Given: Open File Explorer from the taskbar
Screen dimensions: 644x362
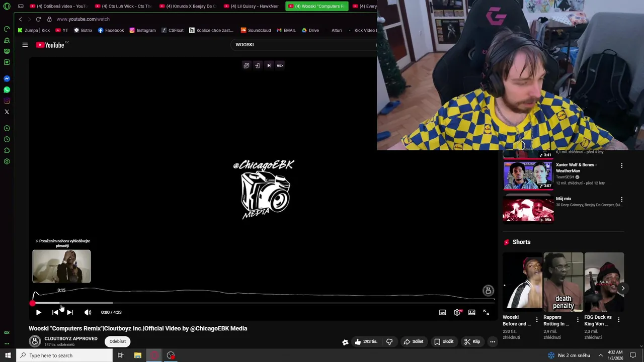Looking at the screenshot, I should pyautogui.click(x=137, y=355).
